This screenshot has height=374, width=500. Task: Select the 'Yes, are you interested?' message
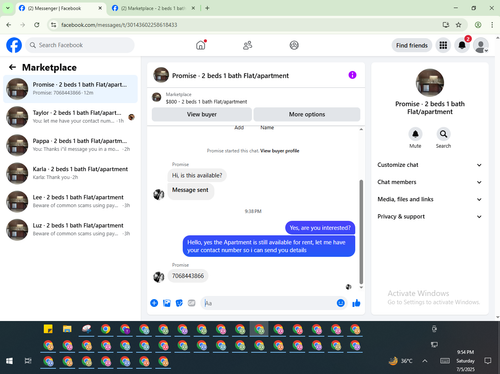tap(320, 228)
